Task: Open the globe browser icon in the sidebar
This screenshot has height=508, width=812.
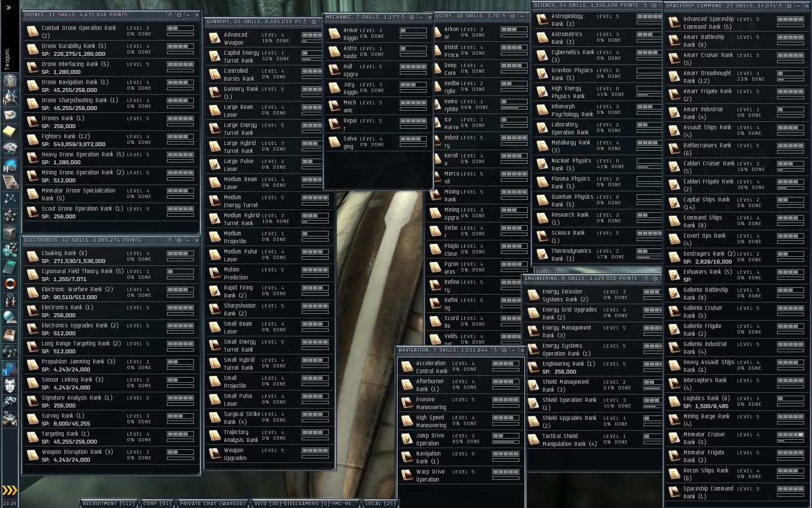Action: tap(10, 317)
